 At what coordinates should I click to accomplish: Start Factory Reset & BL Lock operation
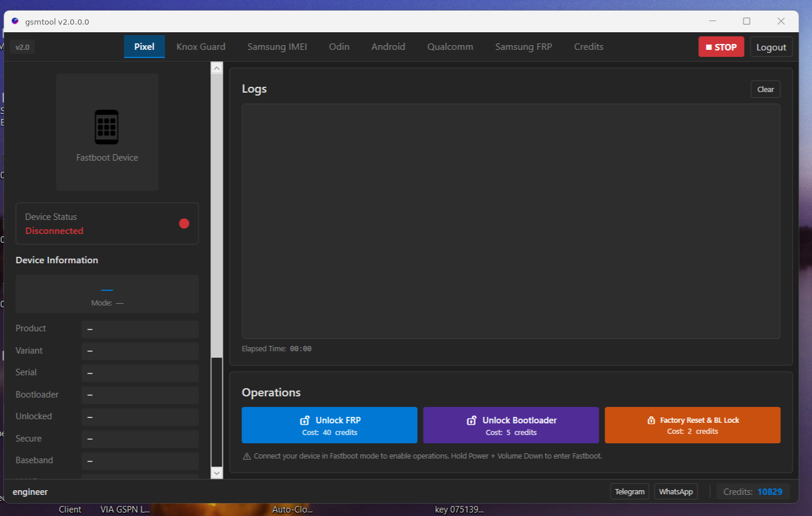[x=692, y=425]
